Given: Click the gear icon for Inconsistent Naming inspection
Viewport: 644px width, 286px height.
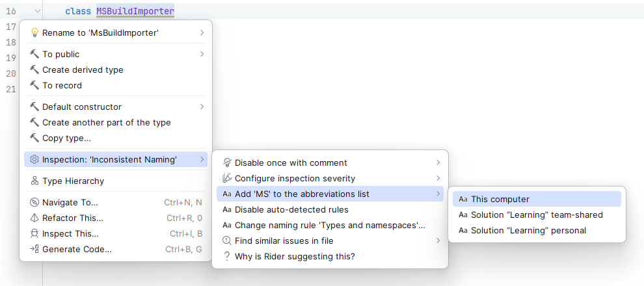Looking at the screenshot, I should 34,159.
